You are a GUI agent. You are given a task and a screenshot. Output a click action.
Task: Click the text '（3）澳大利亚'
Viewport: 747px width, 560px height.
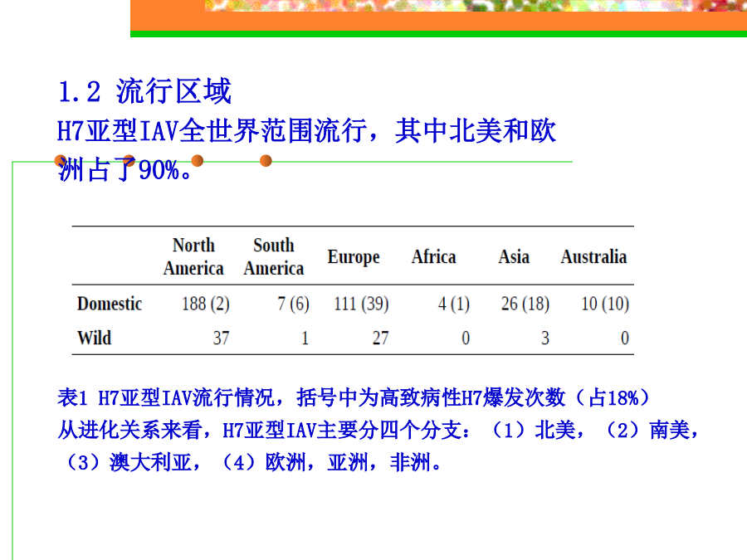[125, 462]
